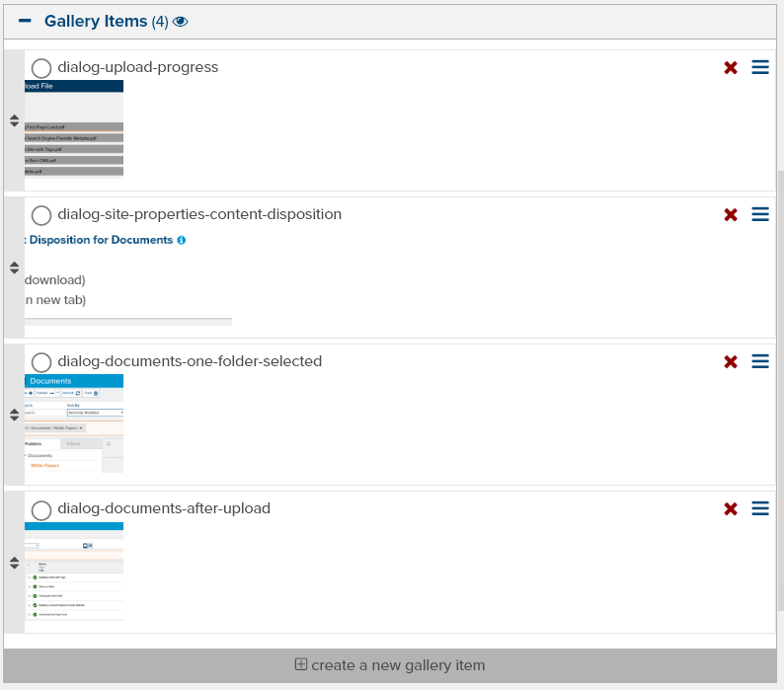The height and width of the screenshot is (690, 784).
Task: Click reorder arrows on dialog-documents-one-folder-selected row
Action: tap(14, 415)
